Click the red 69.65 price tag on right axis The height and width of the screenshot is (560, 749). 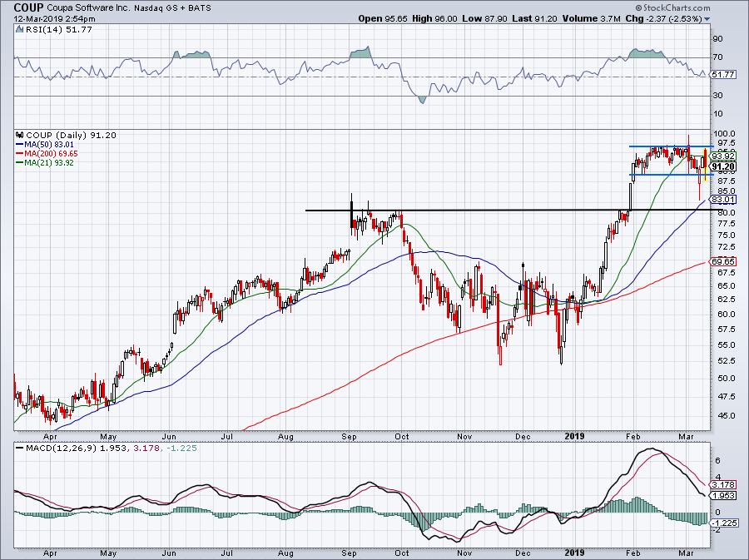click(x=723, y=261)
